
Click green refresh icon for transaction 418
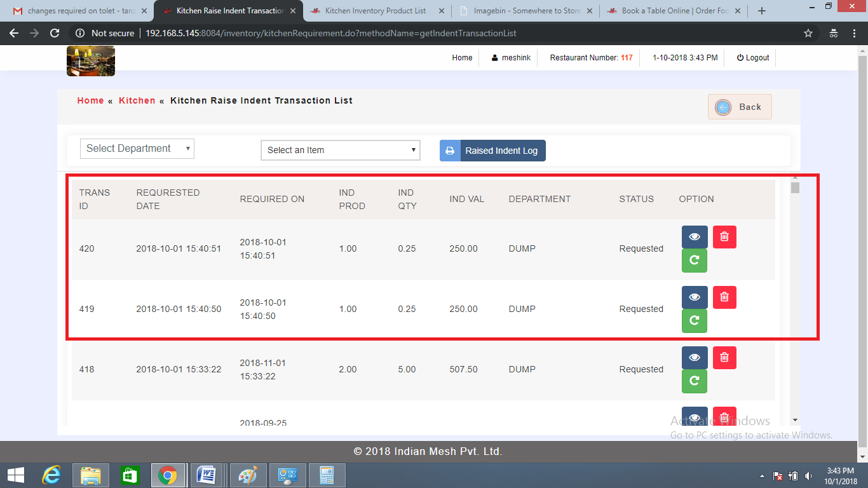click(695, 381)
